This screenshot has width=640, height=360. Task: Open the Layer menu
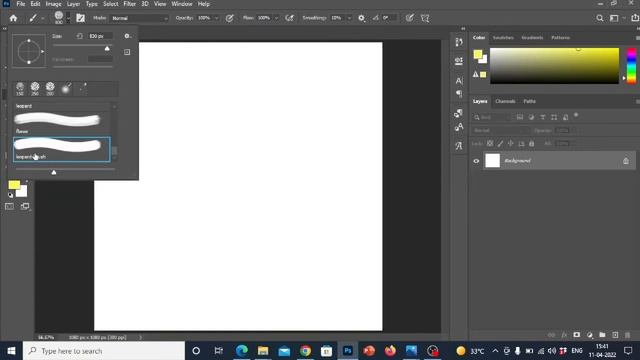click(73, 4)
